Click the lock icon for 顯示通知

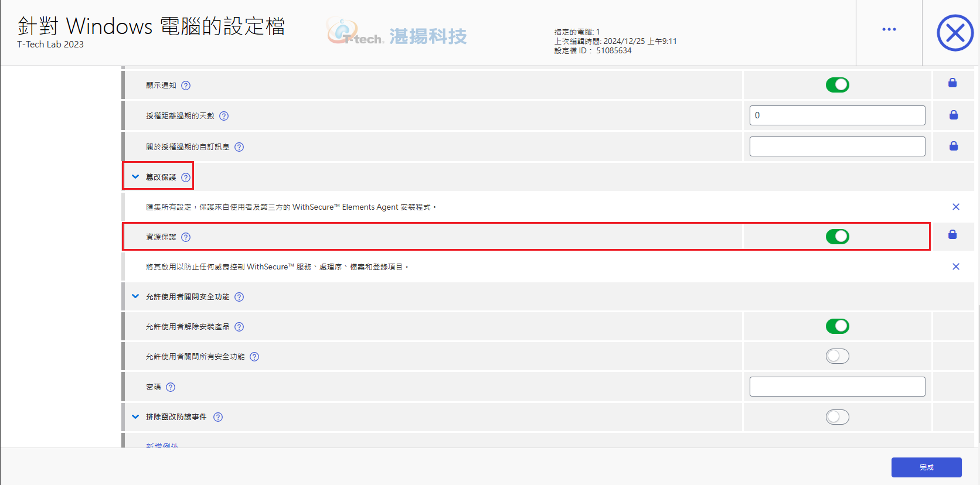coord(952,83)
